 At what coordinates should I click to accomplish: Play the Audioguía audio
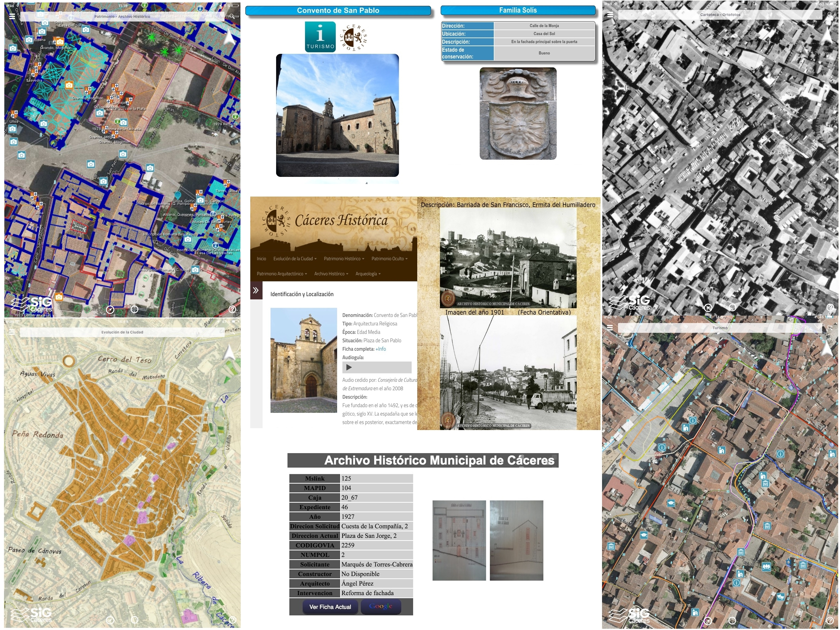[349, 367]
